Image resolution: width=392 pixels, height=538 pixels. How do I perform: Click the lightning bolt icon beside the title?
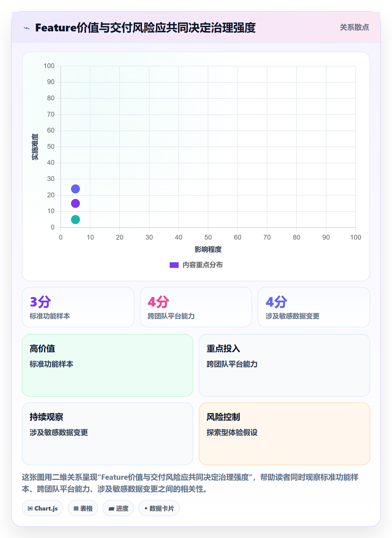27,28
